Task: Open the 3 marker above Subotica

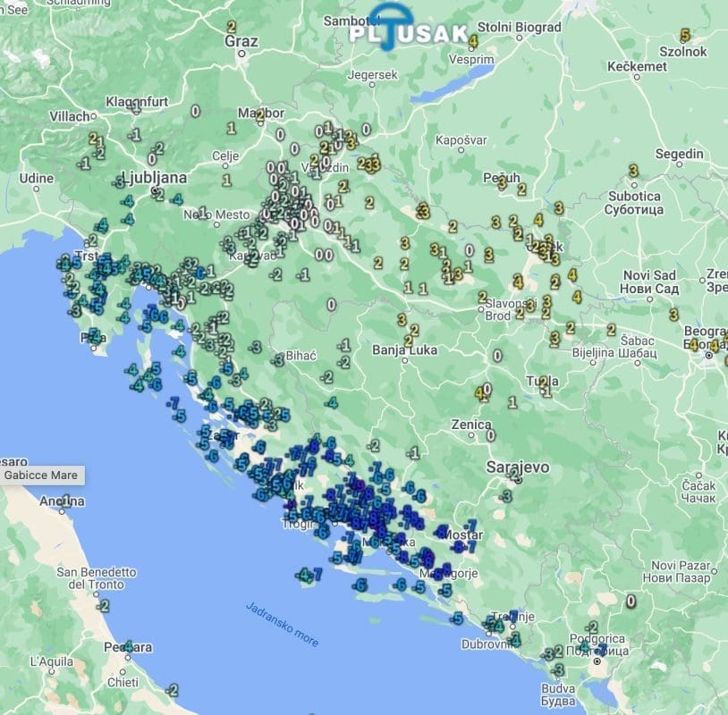Action: pos(633,171)
